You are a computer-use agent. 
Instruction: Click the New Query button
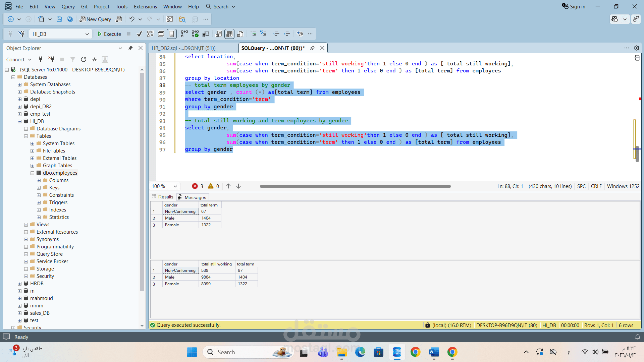tap(95, 19)
